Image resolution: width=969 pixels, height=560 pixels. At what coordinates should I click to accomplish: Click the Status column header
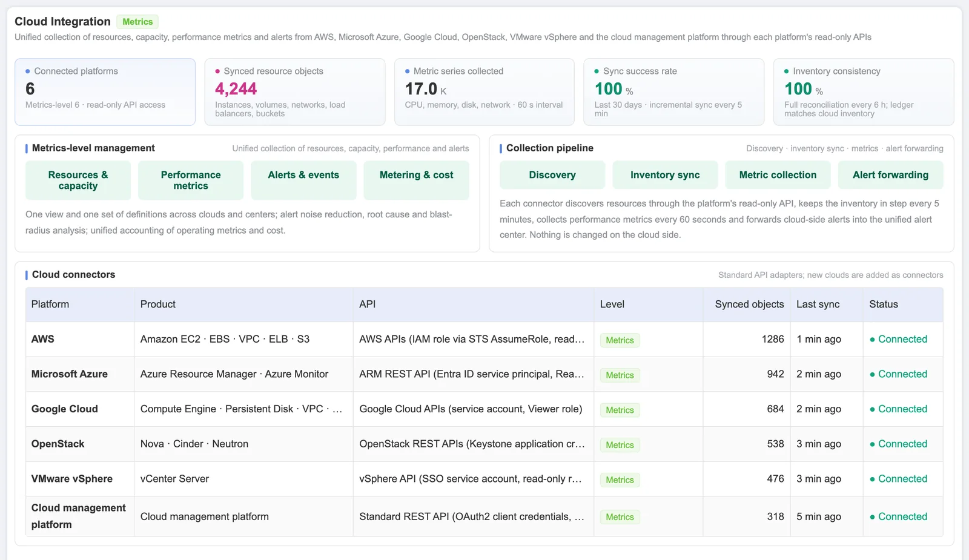pyautogui.click(x=903, y=305)
